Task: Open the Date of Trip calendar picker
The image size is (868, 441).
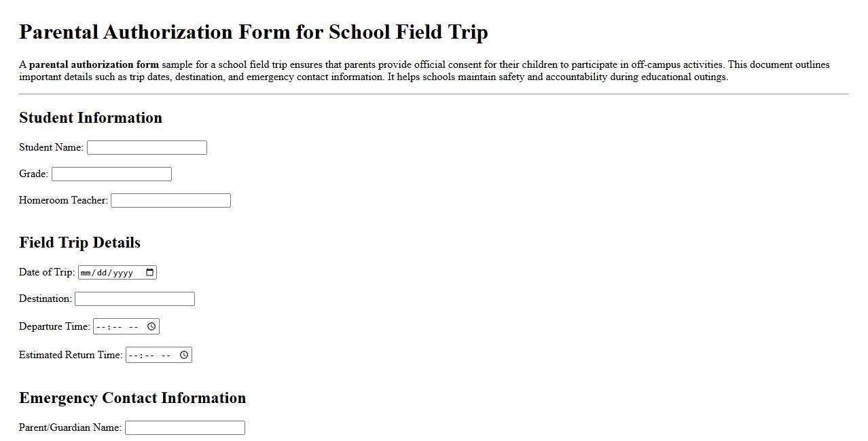Action: pos(149,272)
